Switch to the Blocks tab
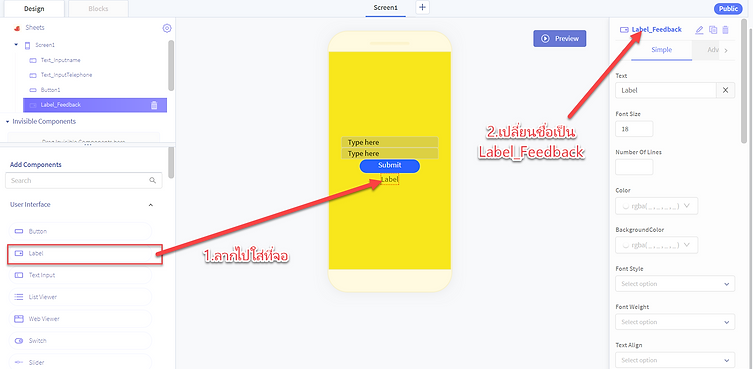 [98, 9]
